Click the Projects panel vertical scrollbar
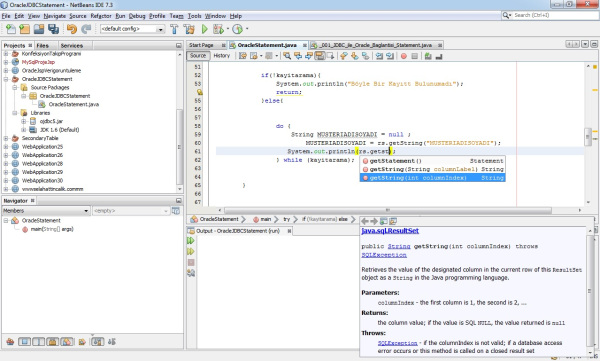This screenshot has height=361, width=600. pos(179,147)
